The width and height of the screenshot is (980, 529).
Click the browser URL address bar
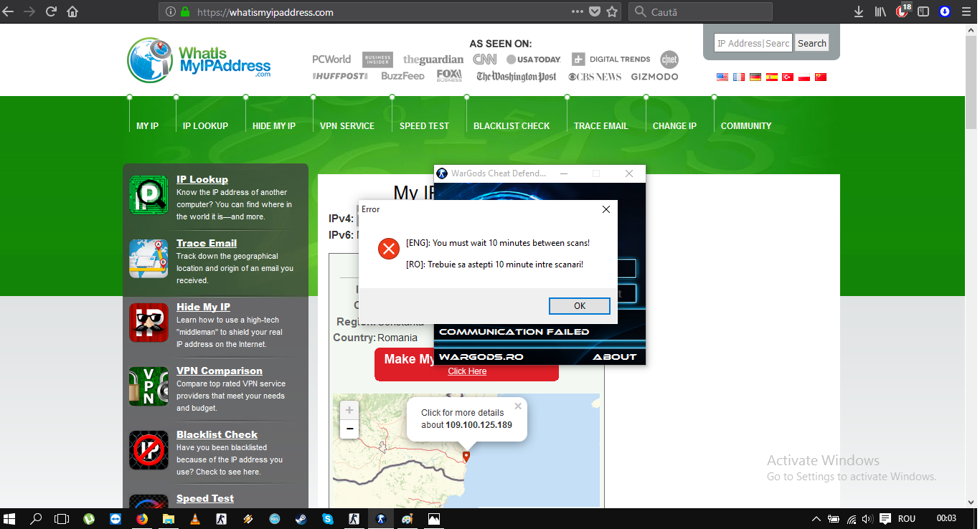click(x=391, y=12)
